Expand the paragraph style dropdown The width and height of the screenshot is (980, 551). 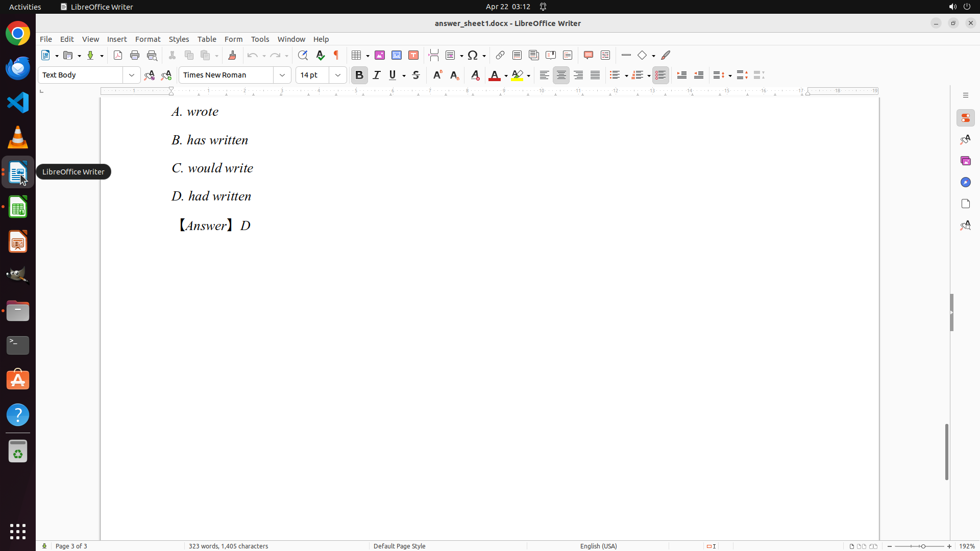(132, 75)
